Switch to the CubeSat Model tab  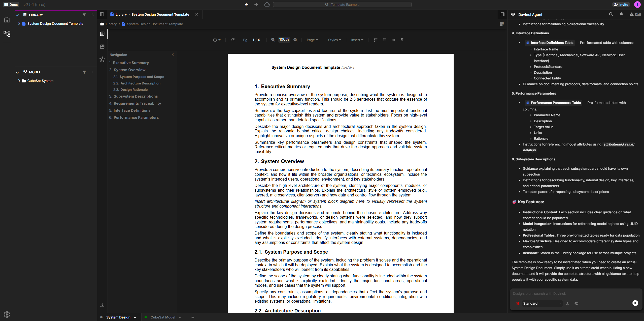point(162,317)
